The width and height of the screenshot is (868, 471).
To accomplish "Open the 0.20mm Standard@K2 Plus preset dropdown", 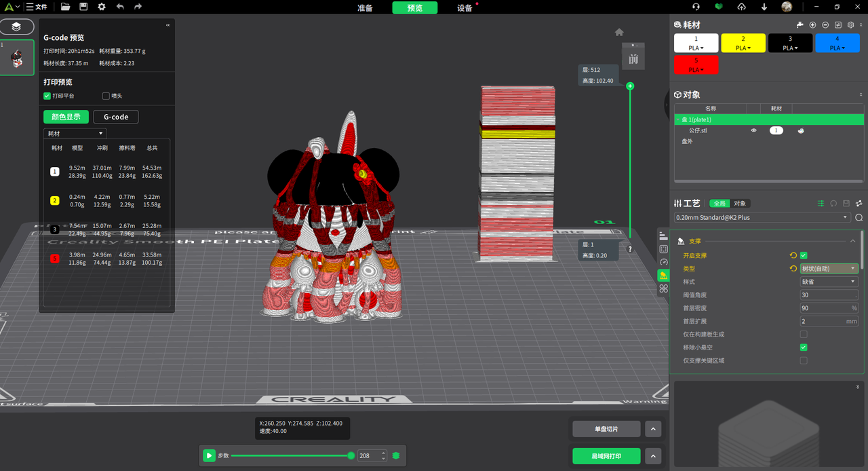I will tap(762, 218).
